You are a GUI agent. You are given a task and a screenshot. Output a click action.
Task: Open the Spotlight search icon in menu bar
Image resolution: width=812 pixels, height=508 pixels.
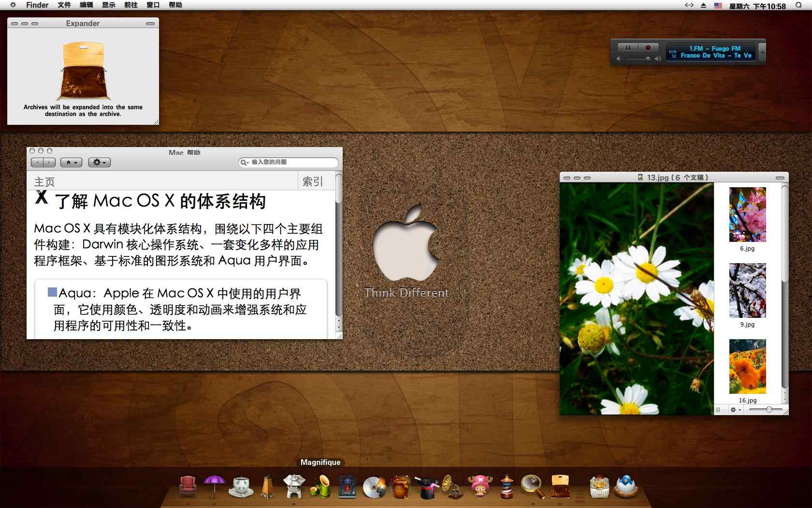(x=798, y=5)
